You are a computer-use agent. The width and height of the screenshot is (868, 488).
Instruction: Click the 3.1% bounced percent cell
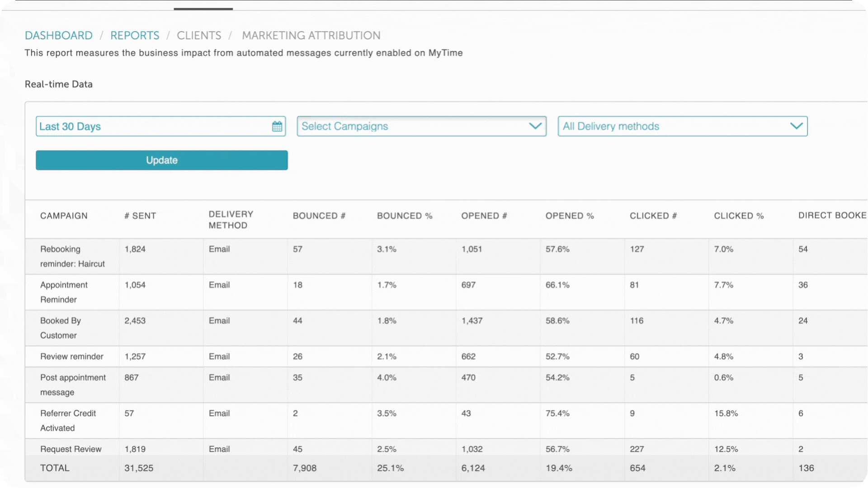(387, 249)
